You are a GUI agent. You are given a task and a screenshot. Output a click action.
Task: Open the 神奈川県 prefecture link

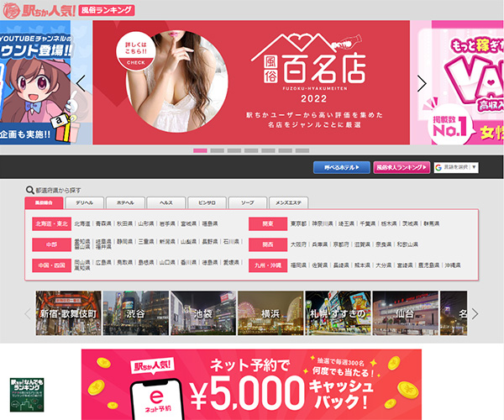pos(323,223)
